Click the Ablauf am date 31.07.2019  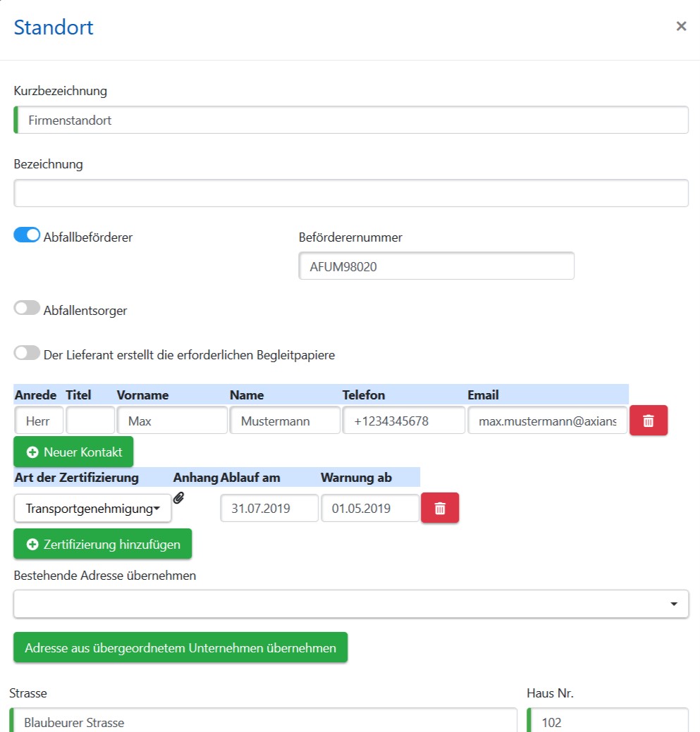tap(269, 508)
